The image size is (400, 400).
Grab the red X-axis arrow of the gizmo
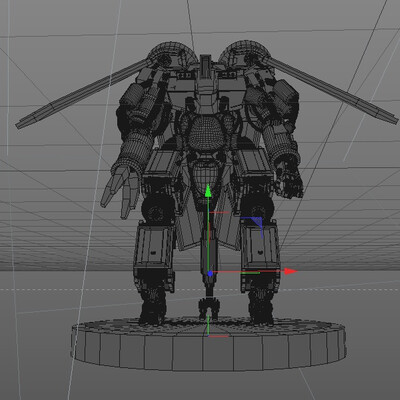coord(291,271)
